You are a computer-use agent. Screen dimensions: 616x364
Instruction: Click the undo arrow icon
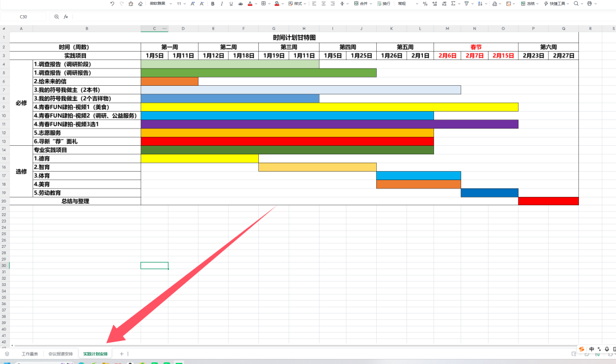pos(112,4)
